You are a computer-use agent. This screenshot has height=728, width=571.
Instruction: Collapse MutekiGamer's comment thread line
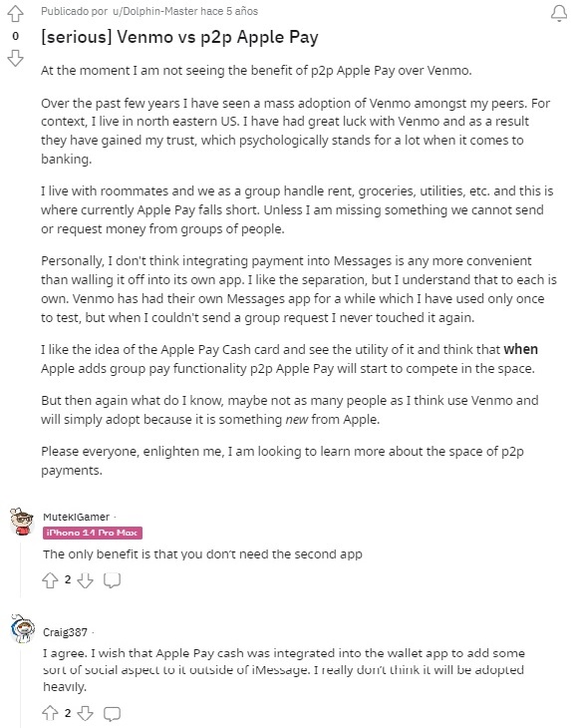click(x=20, y=568)
